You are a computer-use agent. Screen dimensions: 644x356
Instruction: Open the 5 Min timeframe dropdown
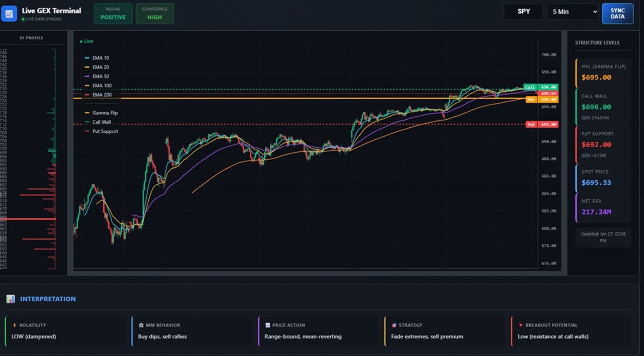click(x=573, y=12)
